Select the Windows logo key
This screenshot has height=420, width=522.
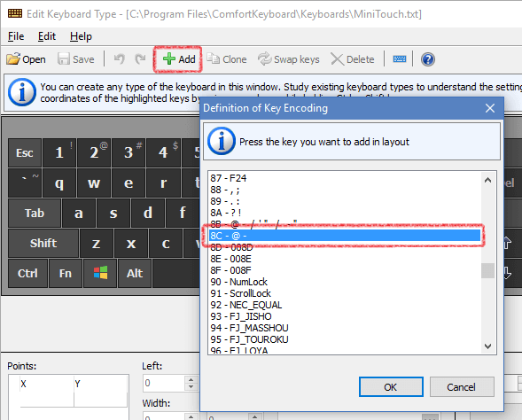click(100, 274)
